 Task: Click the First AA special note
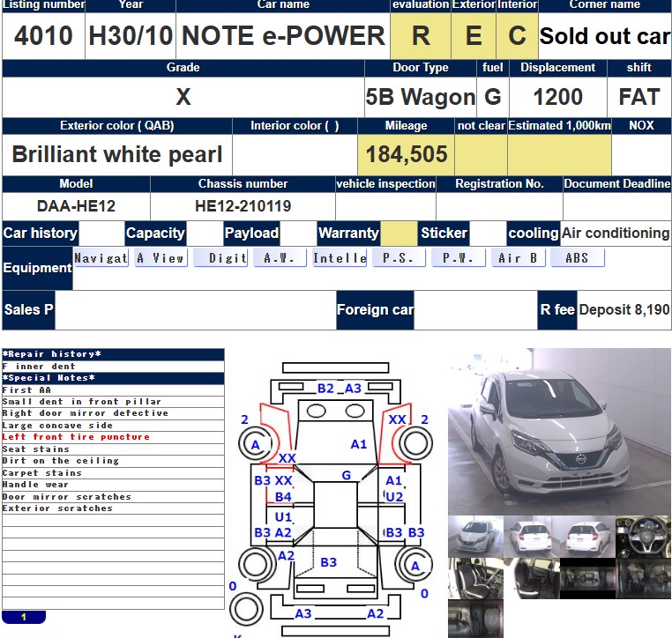point(26,390)
